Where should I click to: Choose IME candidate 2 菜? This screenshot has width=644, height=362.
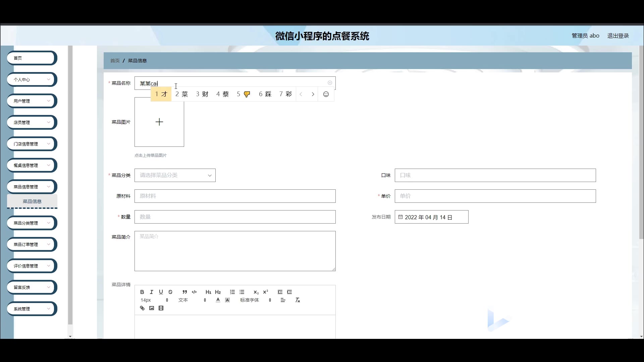coord(182,94)
